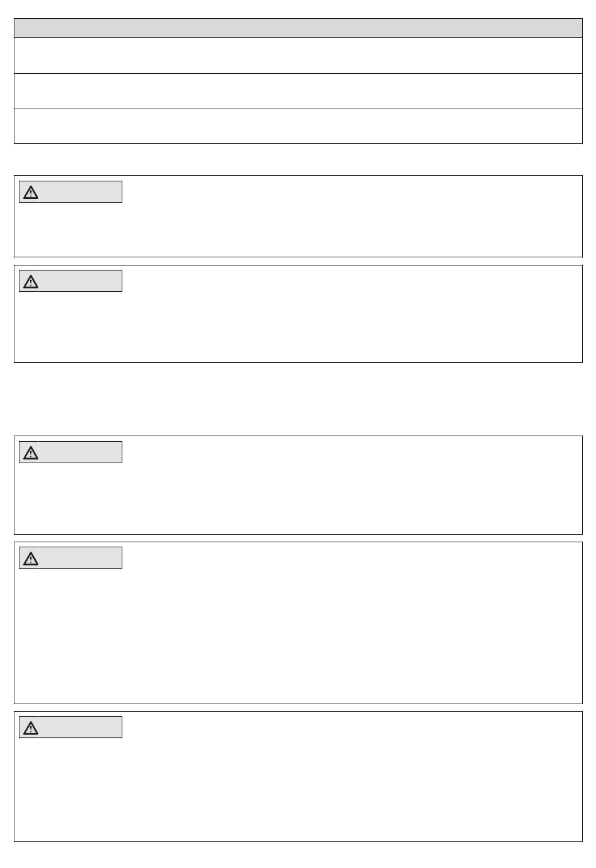The height and width of the screenshot is (868, 596).
Task: Click the gray label field of the first notice
Action: 80,192
